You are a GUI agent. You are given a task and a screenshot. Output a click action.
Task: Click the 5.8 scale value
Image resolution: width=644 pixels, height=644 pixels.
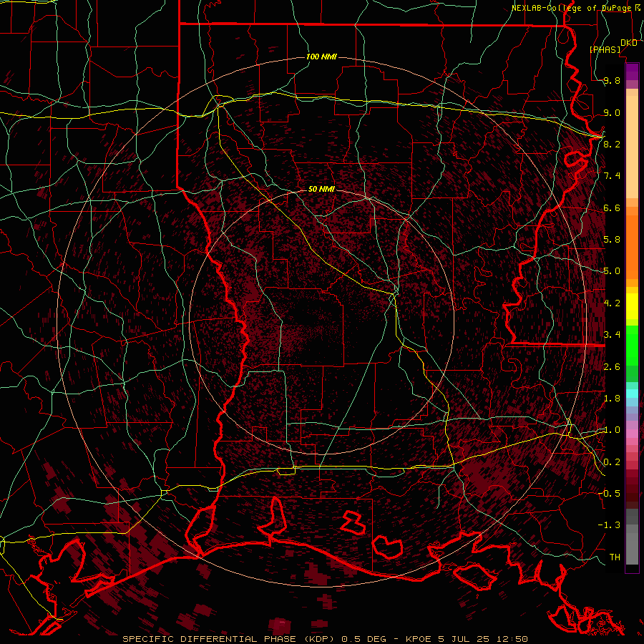[612, 240]
